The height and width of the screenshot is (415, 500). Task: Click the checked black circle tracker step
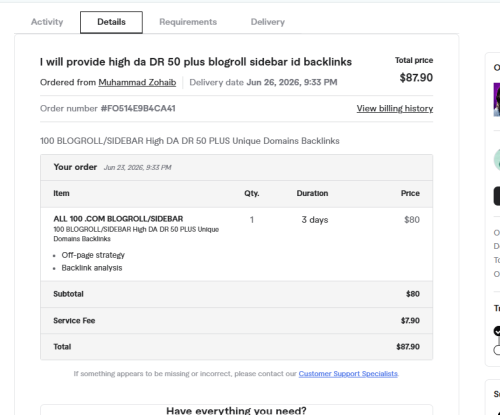pyautogui.click(x=497, y=331)
